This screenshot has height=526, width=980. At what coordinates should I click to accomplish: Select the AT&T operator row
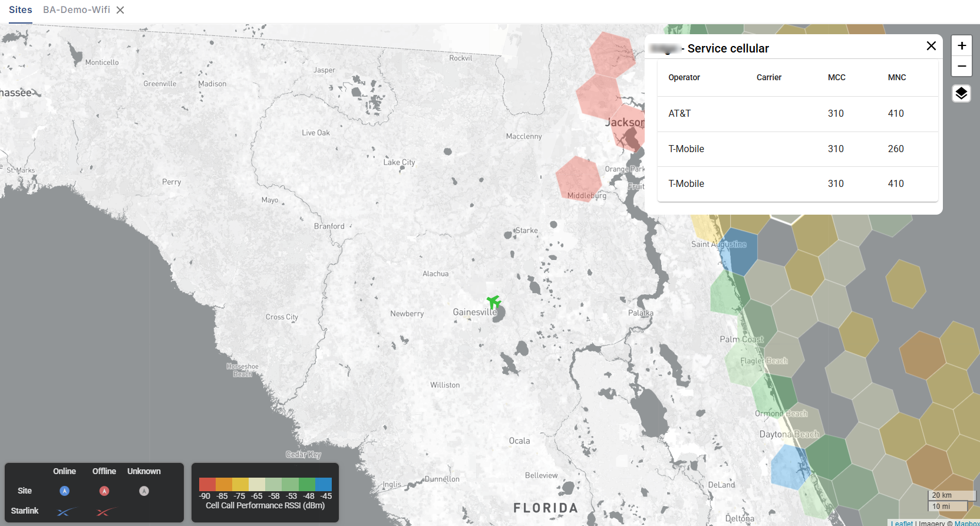(x=797, y=113)
